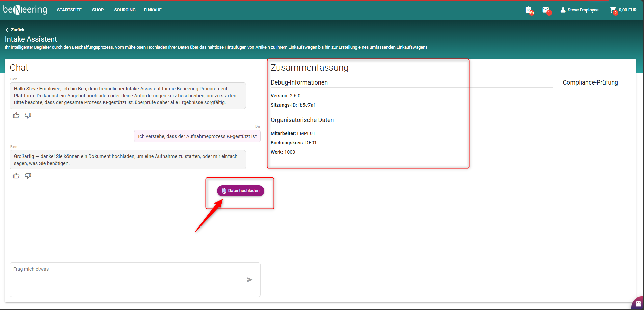
Task: Open the chatbot widget in the corner
Action: [x=638, y=303]
